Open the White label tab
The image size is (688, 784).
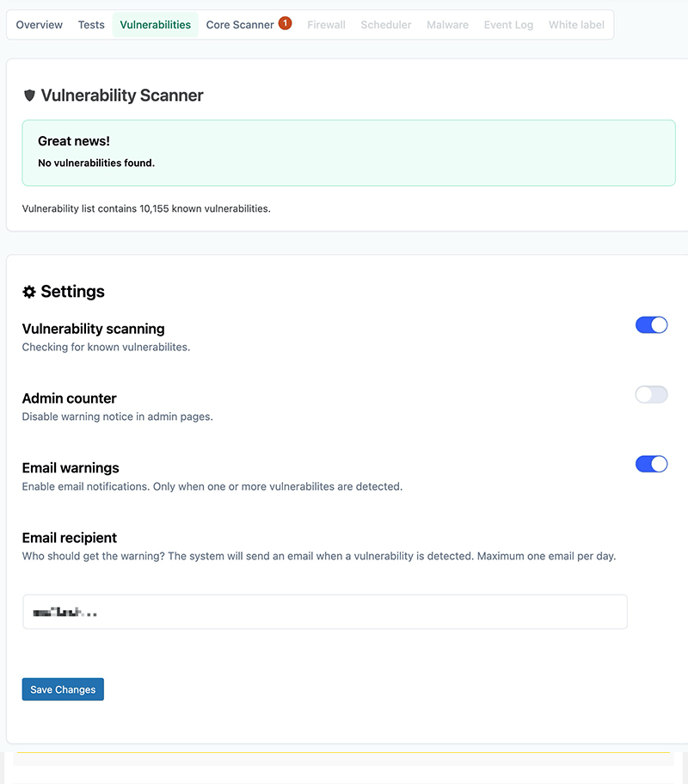[576, 25]
